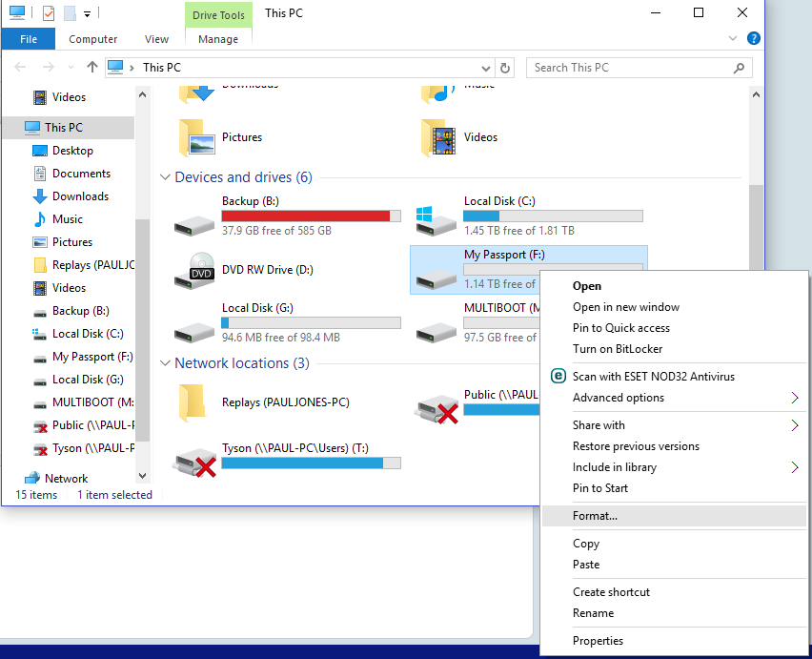The image size is (812, 659).
Task: Go forward with the Forward arrow
Action: 49,67
